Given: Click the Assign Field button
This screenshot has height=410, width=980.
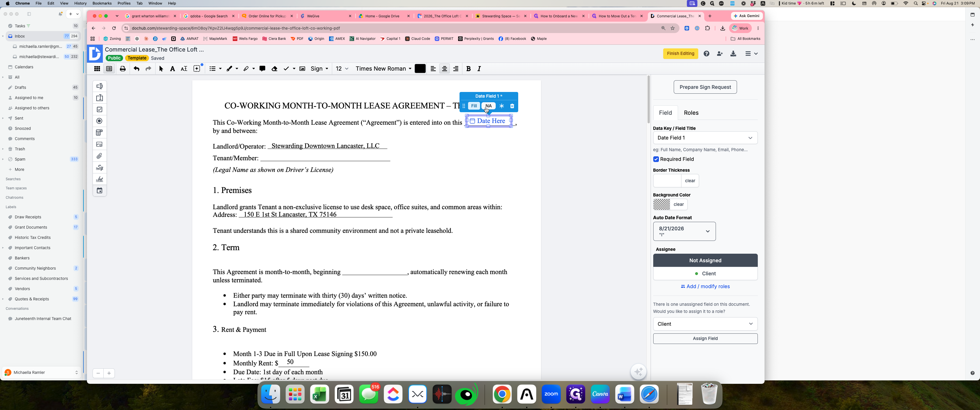Looking at the screenshot, I should 705,339.
